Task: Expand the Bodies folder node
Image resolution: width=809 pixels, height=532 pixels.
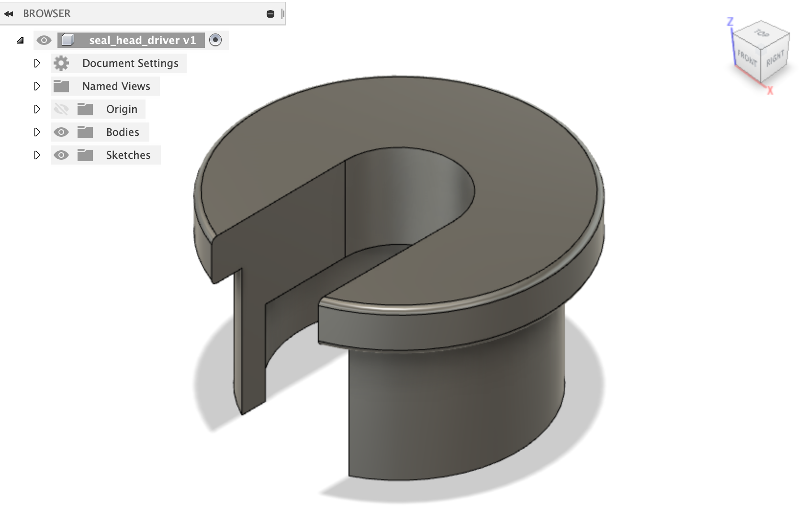Action: click(x=37, y=132)
